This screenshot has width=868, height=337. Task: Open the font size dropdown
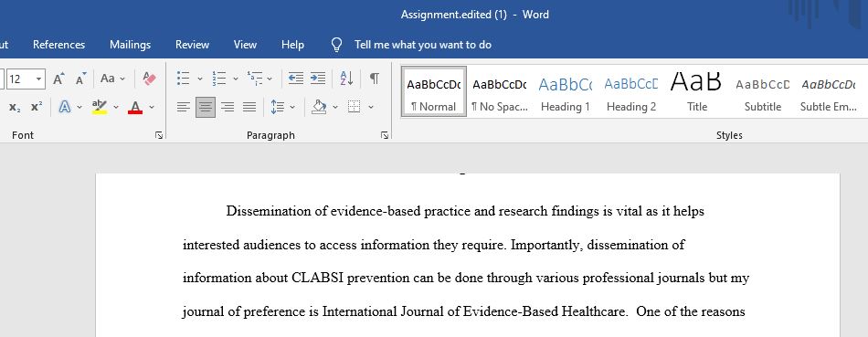point(38,79)
